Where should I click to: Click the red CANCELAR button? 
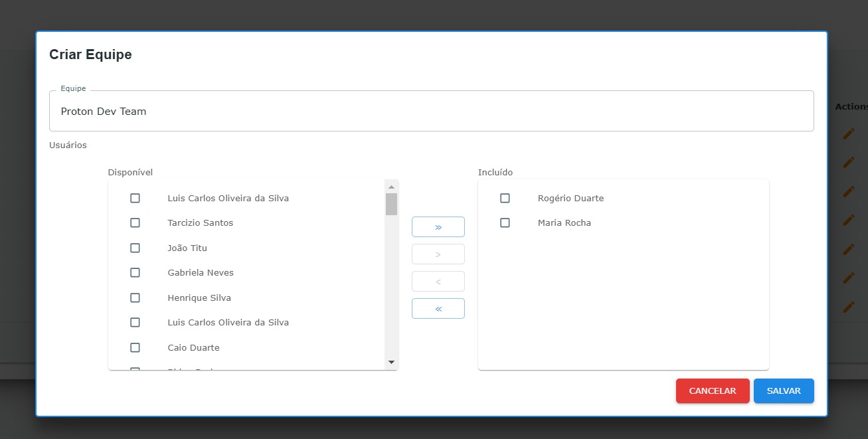713,391
